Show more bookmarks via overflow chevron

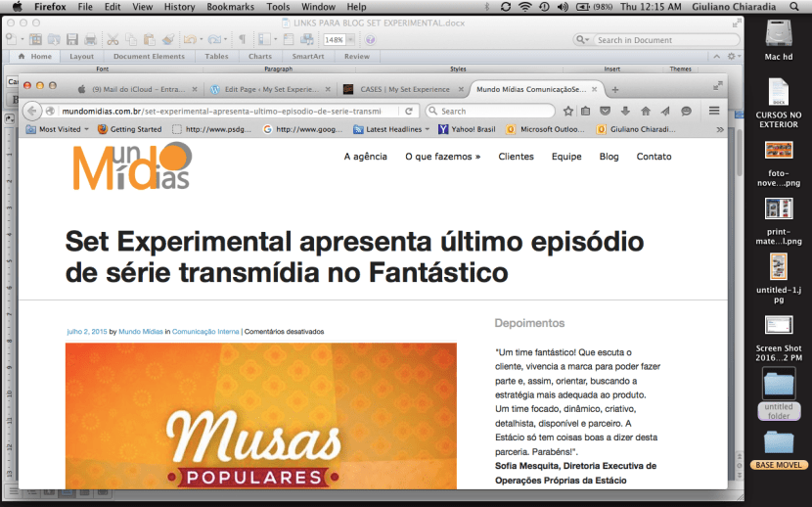(x=720, y=129)
